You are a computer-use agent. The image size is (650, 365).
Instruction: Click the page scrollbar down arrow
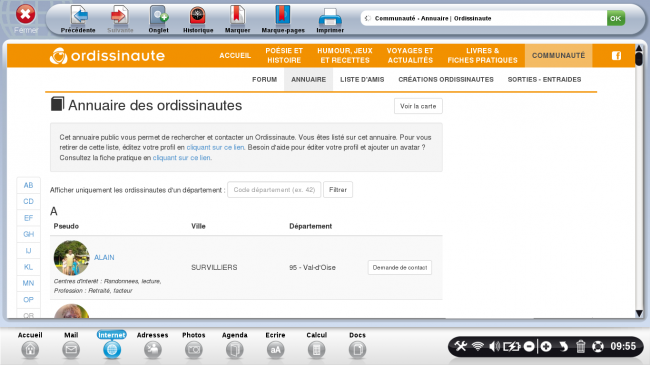pos(639,314)
